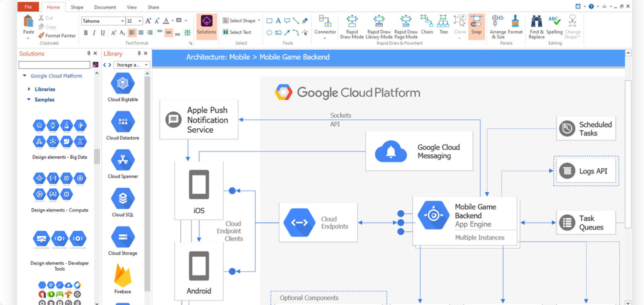Toggle align text left

[132, 33]
